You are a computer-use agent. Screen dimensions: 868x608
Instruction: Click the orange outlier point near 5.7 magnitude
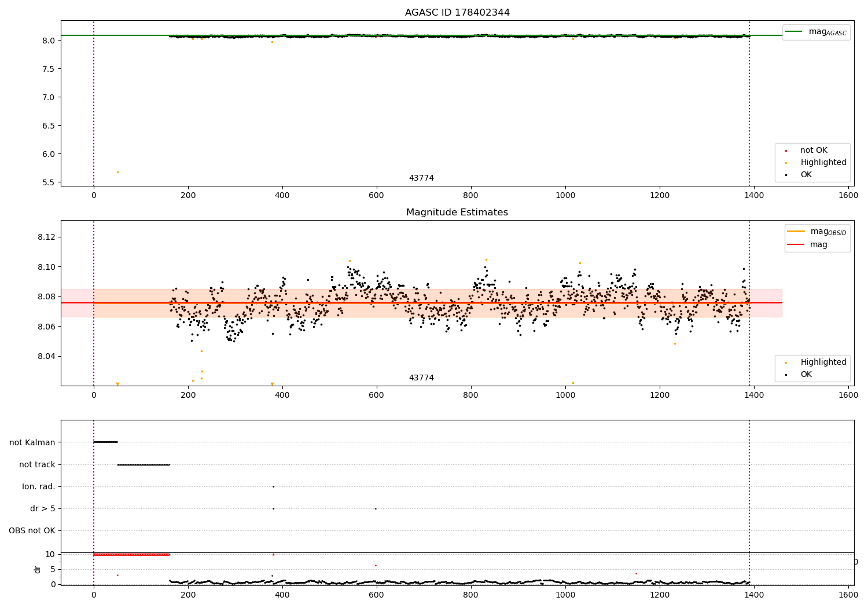click(x=117, y=172)
